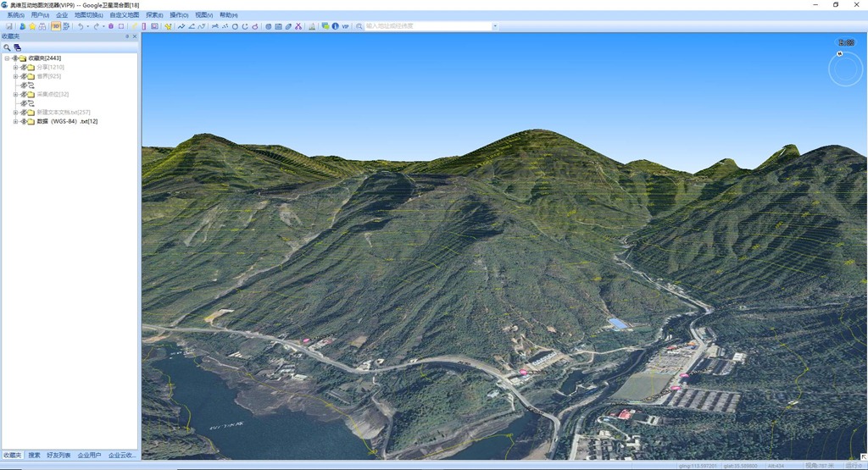Image resolution: width=868 pixels, height=470 pixels.
Task: Click the yellow pushpin marker icon
Action: tap(169, 26)
